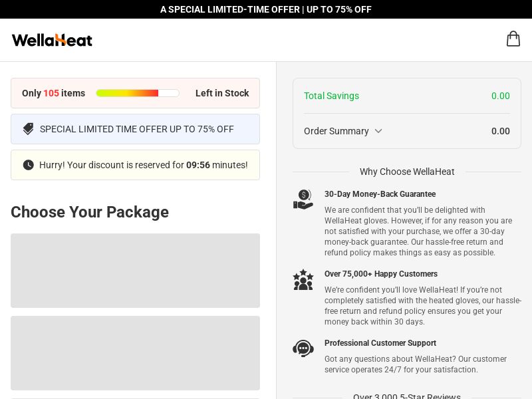Click the happy customers group icon
The width and height of the screenshot is (532, 399).
pyautogui.click(x=303, y=280)
